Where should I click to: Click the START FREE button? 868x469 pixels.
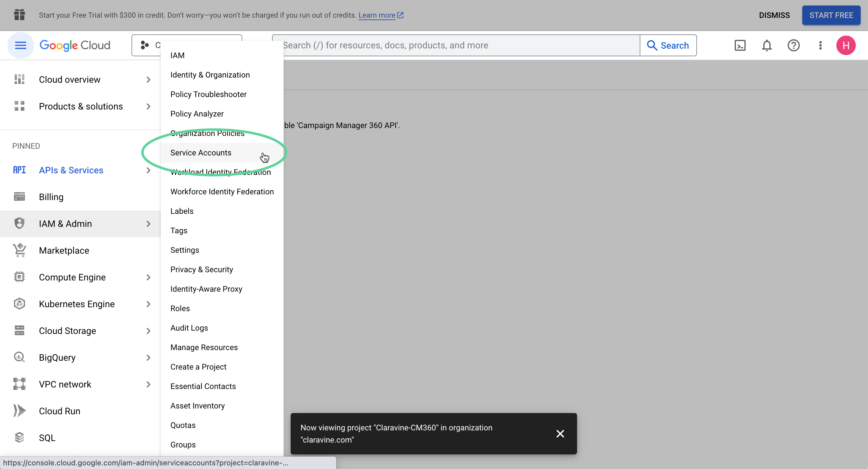[831, 15]
